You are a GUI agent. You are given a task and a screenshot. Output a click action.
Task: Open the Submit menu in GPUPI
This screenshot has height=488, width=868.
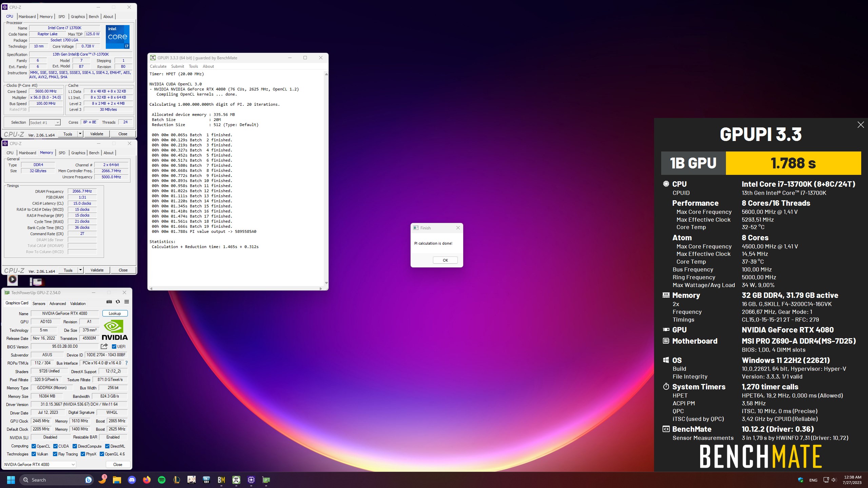click(177, 66)
